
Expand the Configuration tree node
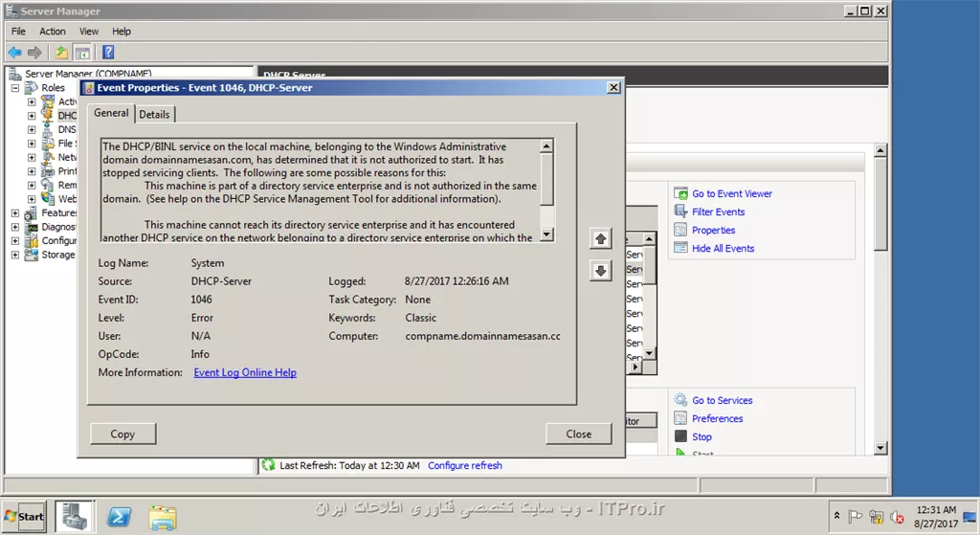[x=15, y=240]
